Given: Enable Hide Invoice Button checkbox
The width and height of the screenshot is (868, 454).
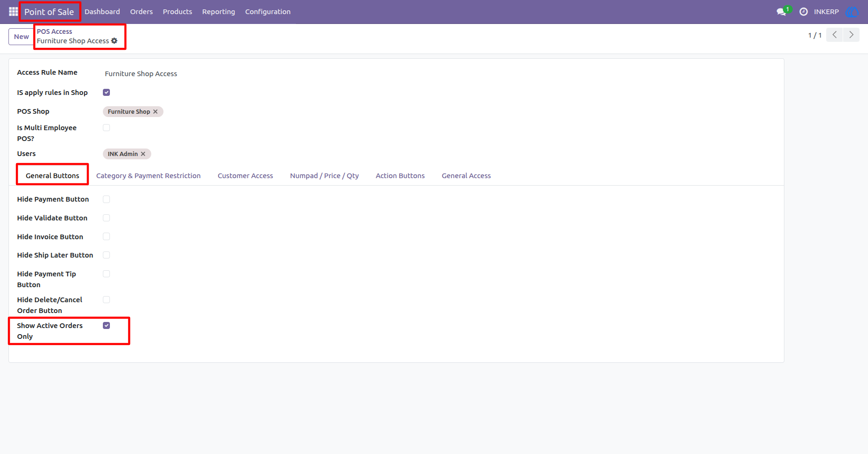Looking at the screenshot, I should [107, 237].
